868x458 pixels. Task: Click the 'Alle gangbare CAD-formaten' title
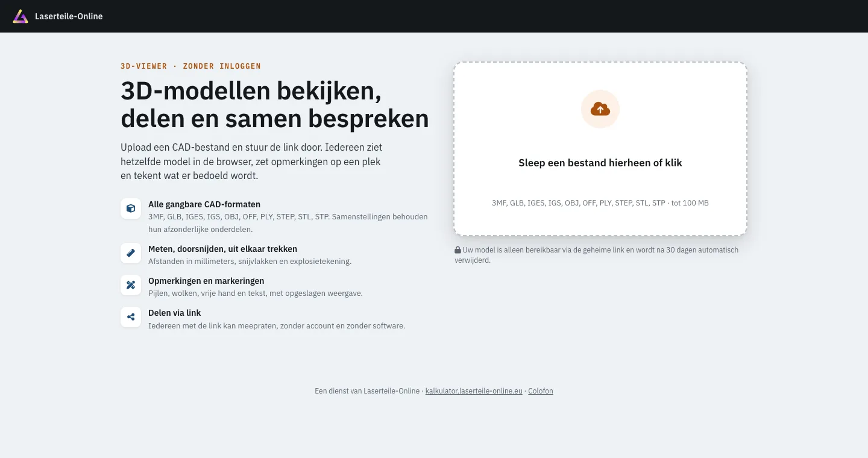(204, 204)
